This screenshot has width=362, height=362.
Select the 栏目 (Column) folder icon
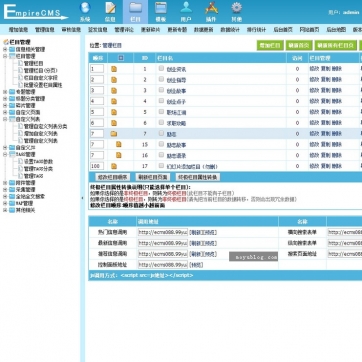pyautogui.click(x=135, y=8)
